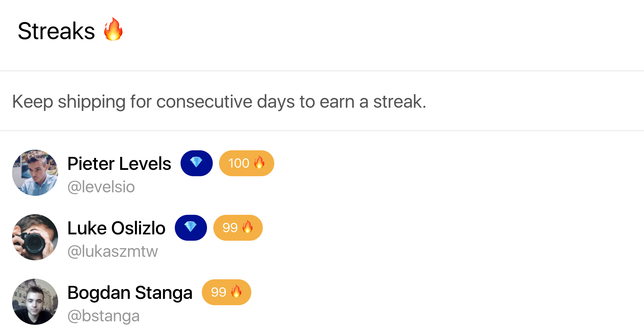Open Luke Oslizlo name link
644x334 pixels.
(116, 228)
